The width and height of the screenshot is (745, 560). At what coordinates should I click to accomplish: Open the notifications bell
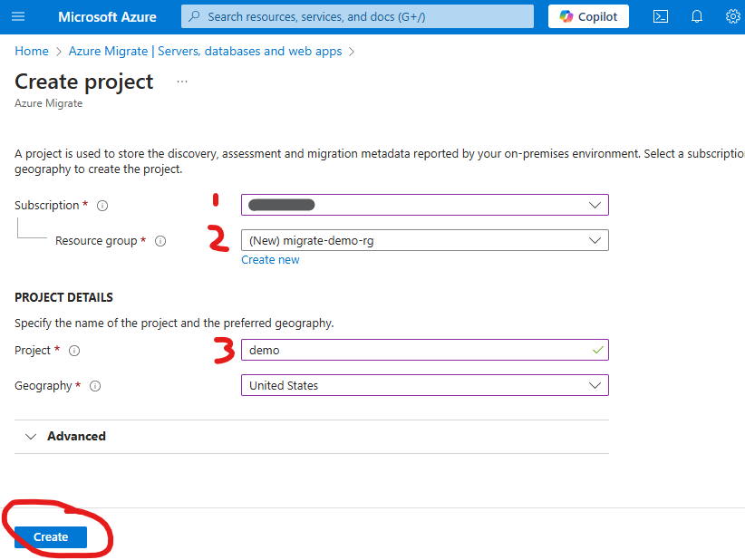click(697, 16)
